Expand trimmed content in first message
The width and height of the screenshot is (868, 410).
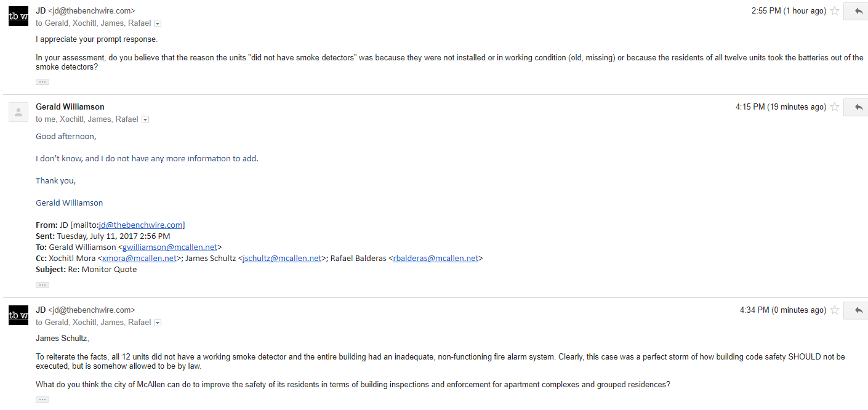(42, 82)
